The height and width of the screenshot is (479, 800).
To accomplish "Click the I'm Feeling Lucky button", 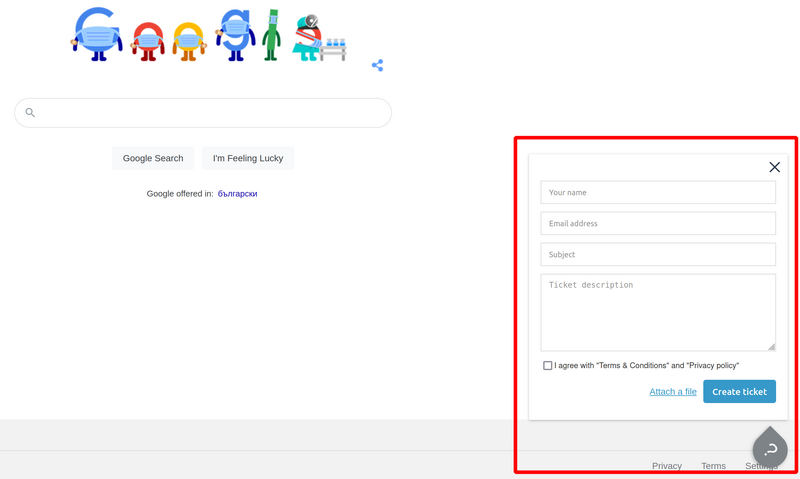I will 248,158.
